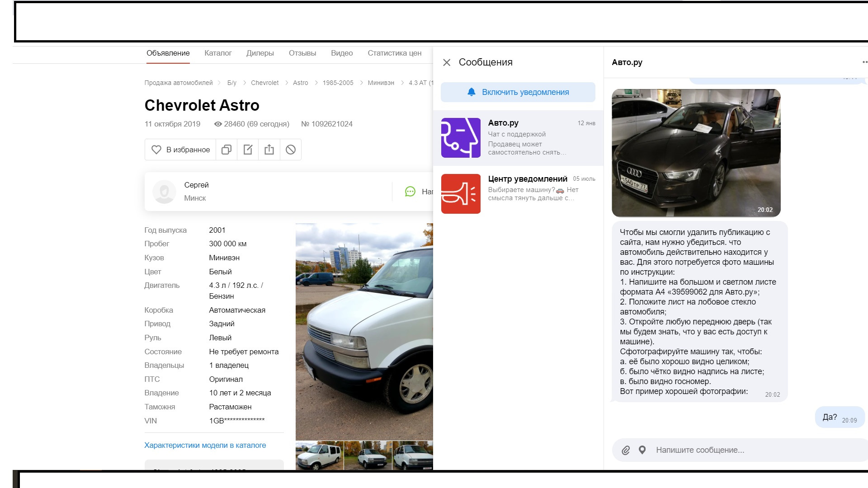This screenshot has width=868, height=488.
Task: Click engine value 4.3 л / 192 л.с.
Action: click(x=236, y=291)
